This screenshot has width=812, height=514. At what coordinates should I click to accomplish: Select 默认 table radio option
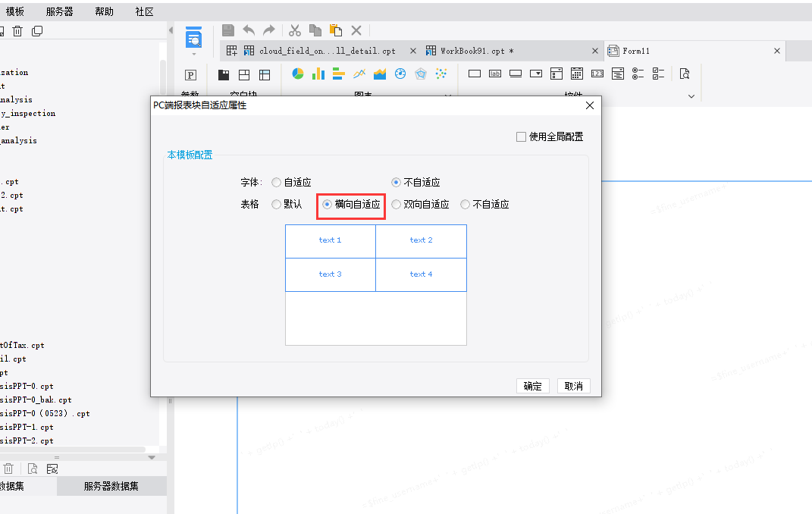pyautogui.click(x=277, y=205)
